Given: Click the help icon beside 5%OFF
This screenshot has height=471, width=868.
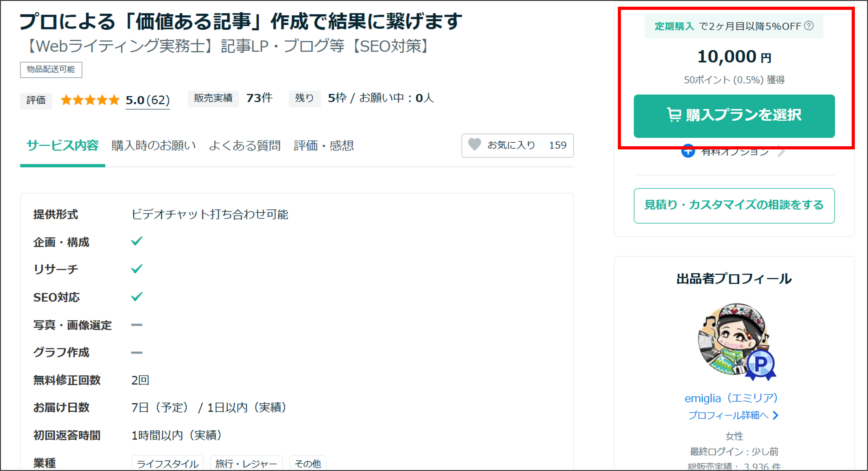Looking at the screenshot, I should coord(809,26).
